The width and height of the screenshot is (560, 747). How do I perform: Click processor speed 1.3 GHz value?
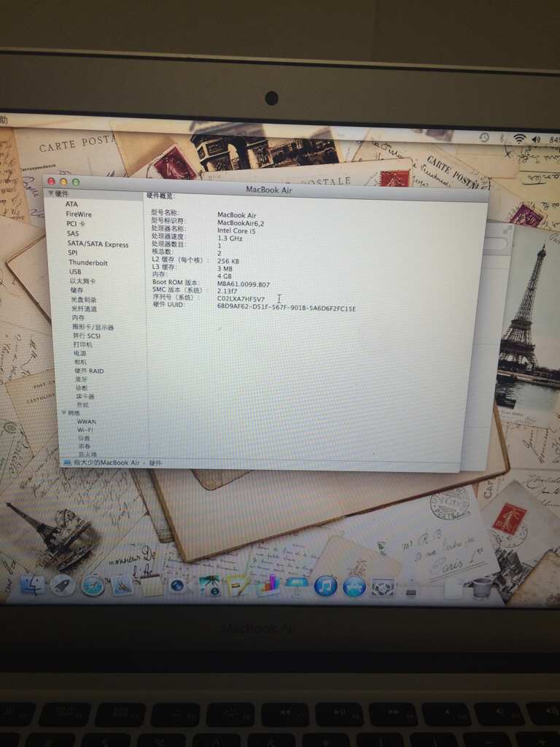pos(230,239)
